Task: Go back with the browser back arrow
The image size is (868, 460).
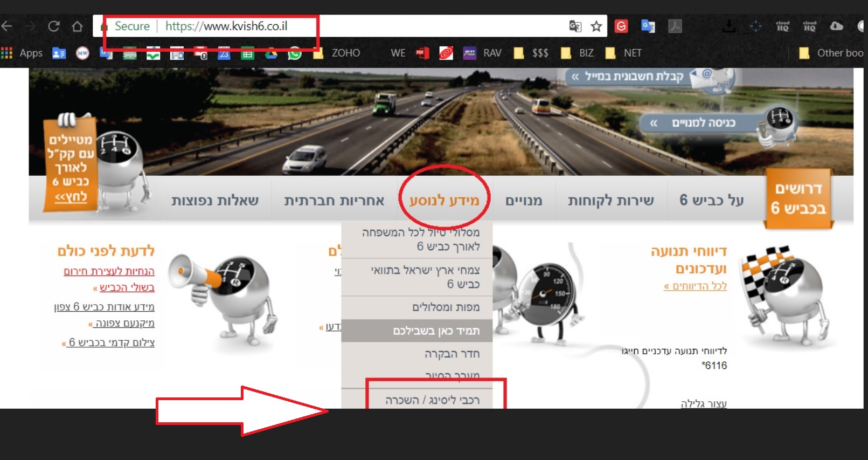Action: coord(6,26)
